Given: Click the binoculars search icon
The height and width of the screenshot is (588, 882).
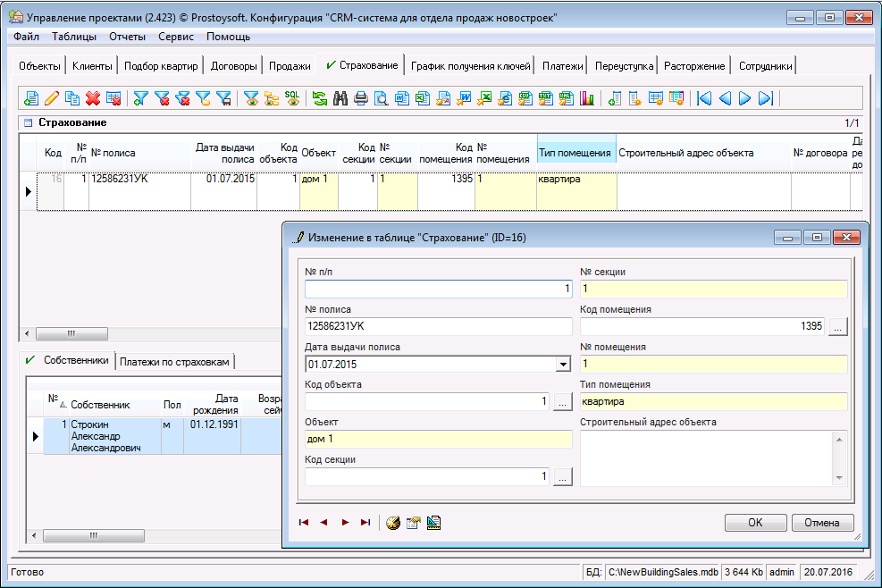Looking at the screenshot, I should click(x=340, y=98).
